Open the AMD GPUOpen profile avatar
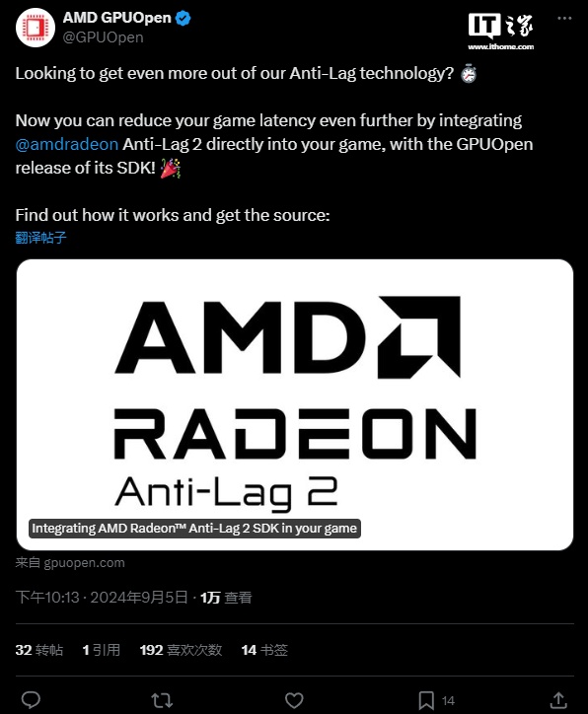 (36, 28)
